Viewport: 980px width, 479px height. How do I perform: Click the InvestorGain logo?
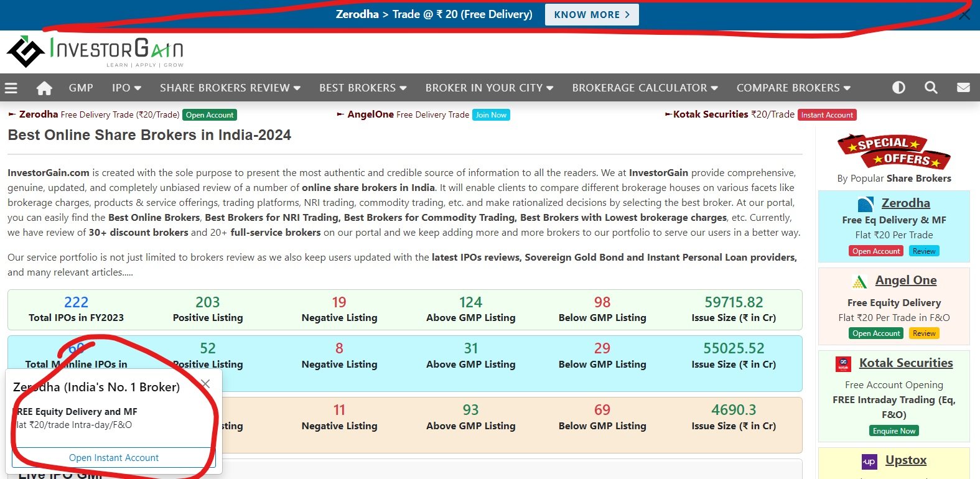(x=95, y=52)
